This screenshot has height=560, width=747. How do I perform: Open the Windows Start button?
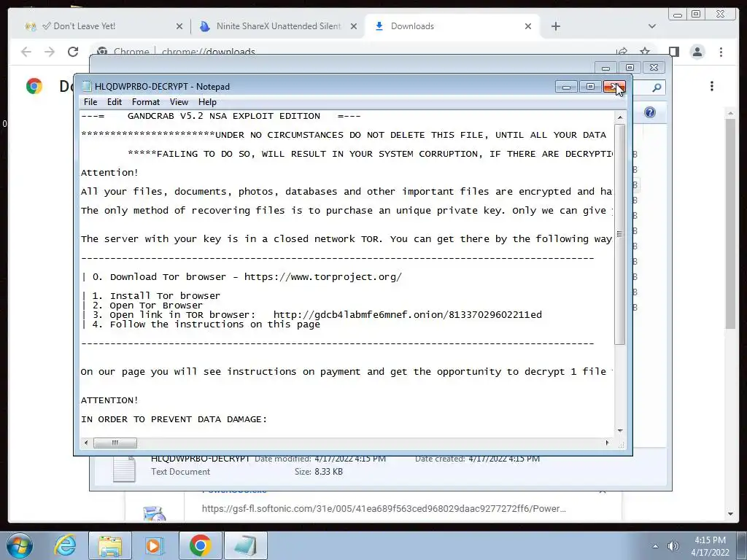click(x=20, y=545)
